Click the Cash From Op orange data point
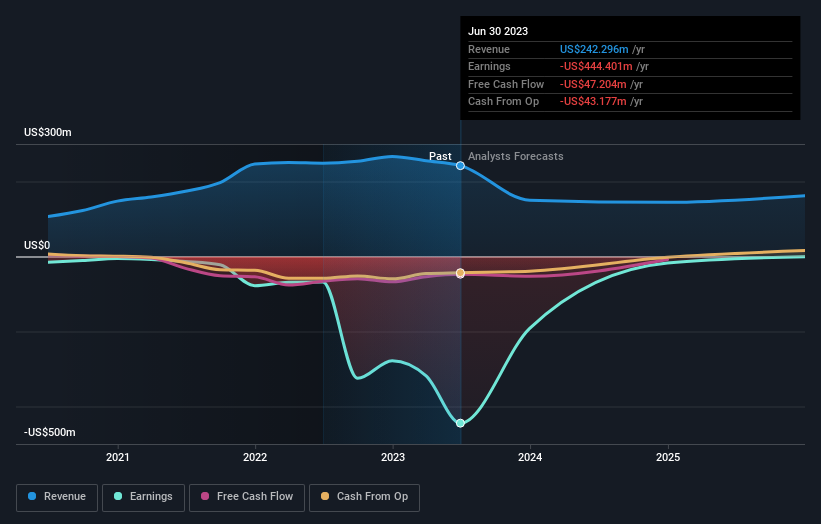821x524 pixels. coord(460,273)
